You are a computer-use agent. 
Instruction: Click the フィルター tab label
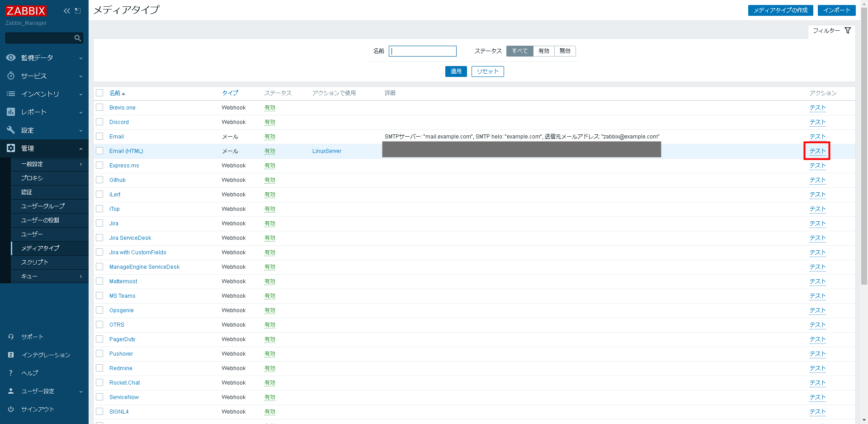[x=826, y=31]
